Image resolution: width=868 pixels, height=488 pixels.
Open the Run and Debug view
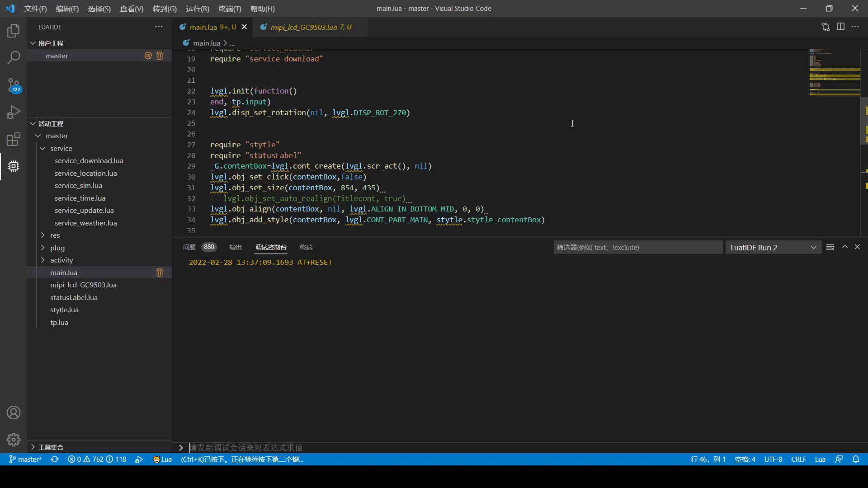pyautogui.click(x=14, y=112)
